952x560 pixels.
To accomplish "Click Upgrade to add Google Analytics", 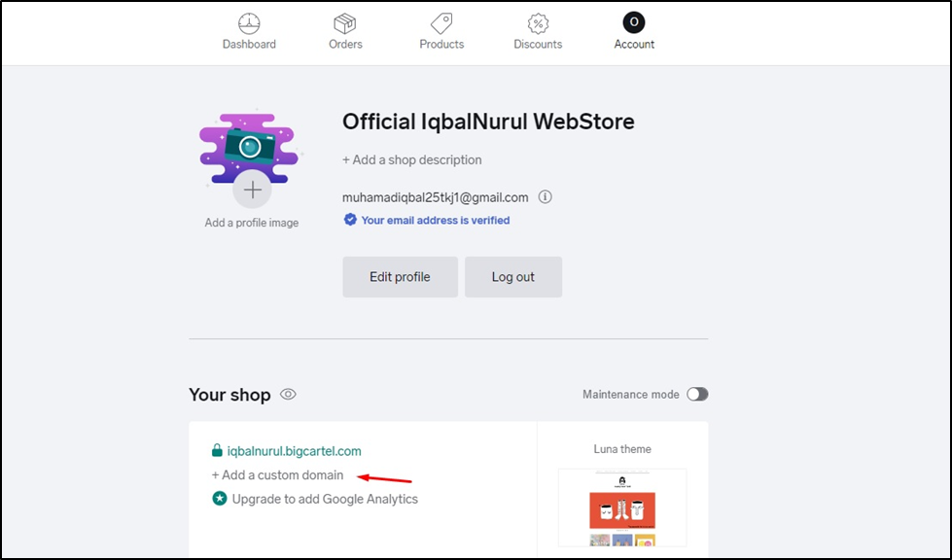I will [x=325, y=500].
